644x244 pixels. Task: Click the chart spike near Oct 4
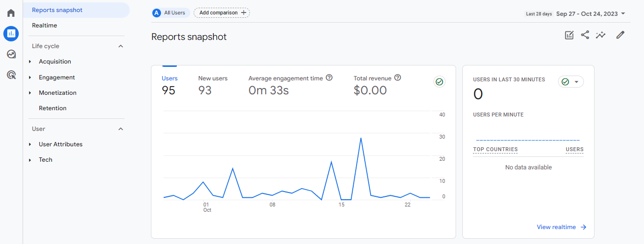tap(233, 168)
